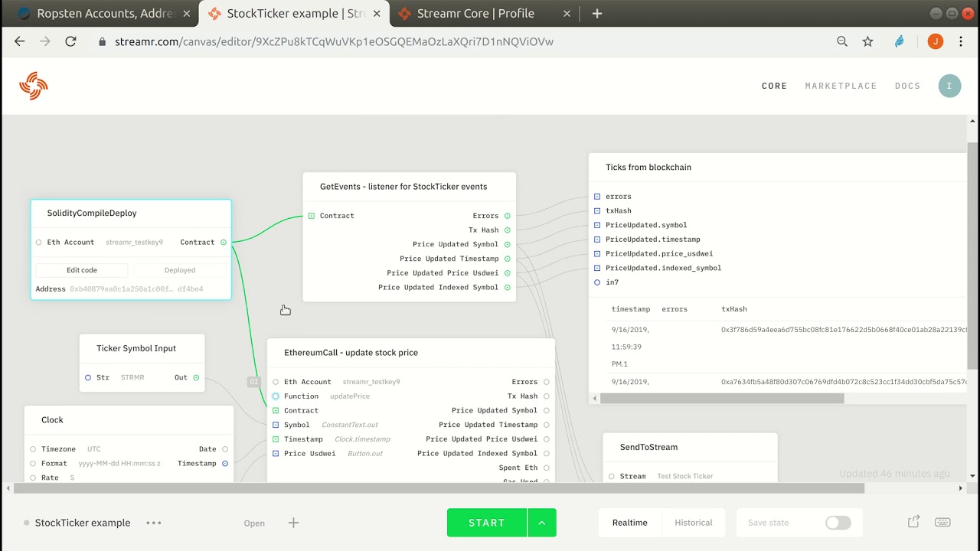The height and width of the screenshot is (551, 980).
Task: Click the Out port of Ticker Symbol Input
Action: tap(197, 377)
